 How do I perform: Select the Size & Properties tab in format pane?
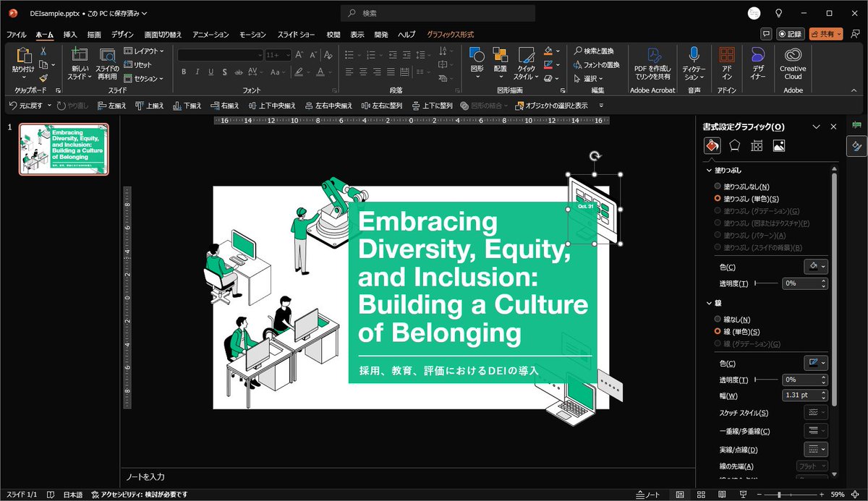coord(757,145)
